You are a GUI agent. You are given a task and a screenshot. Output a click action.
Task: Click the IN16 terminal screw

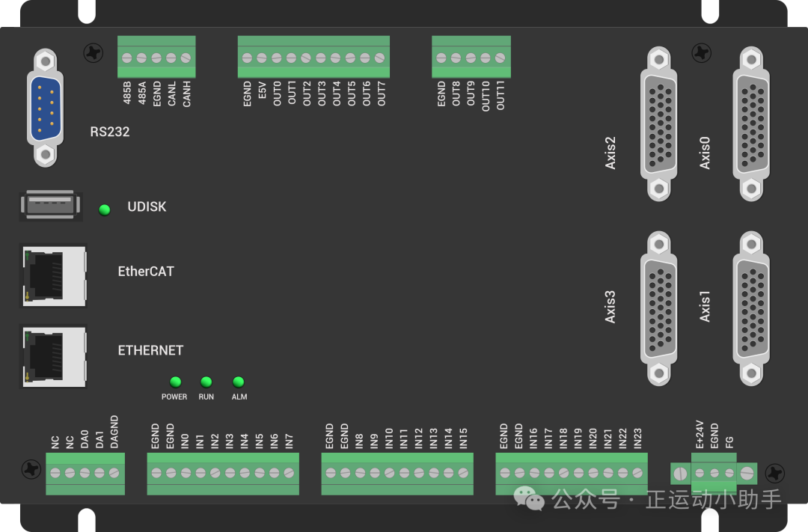(534, 473)
